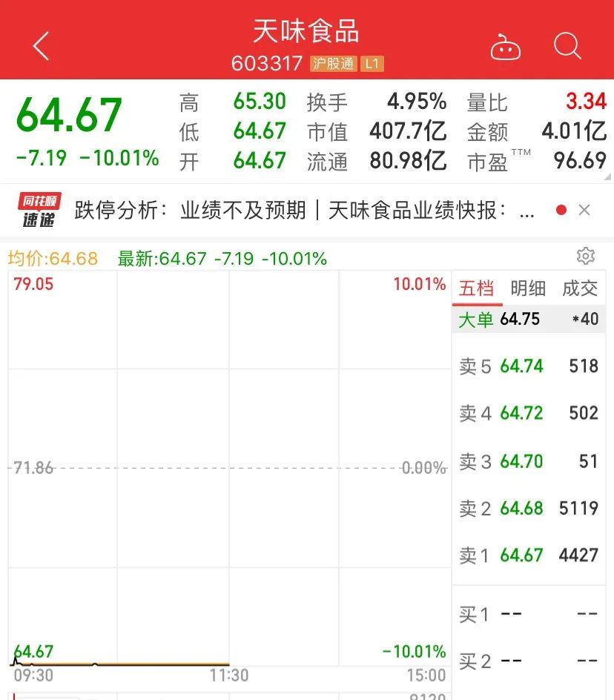Switch to the 五档 tab
614x700 pixels.
click(476, 288)
